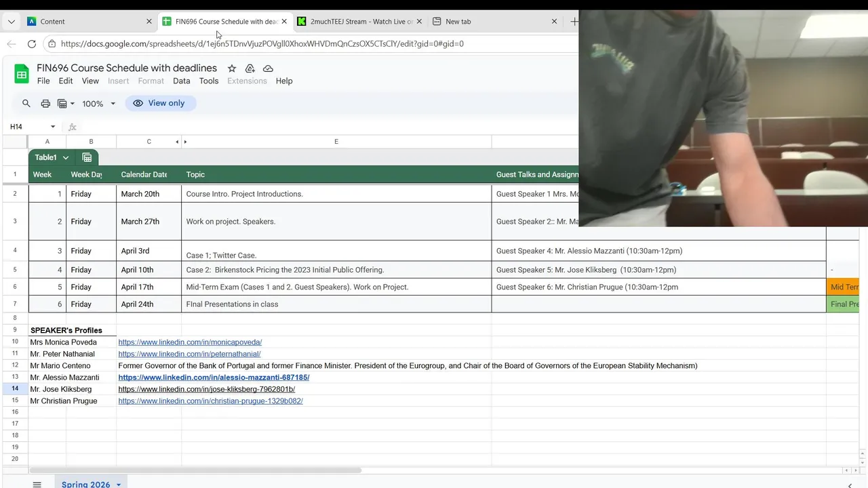This screenshot has height=488, width=868.
Task: Select column E header
Action: point(336,142)
